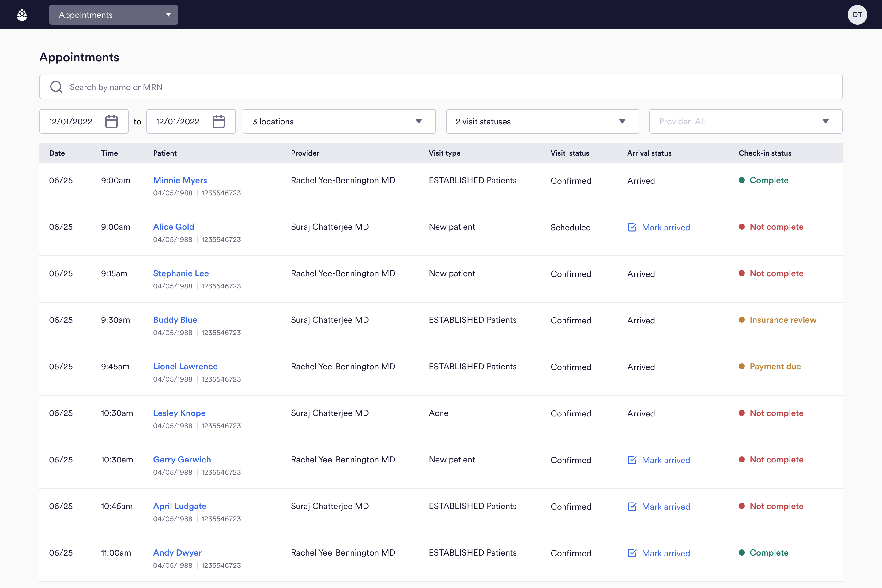This screenshot has width=882, height=588.
Task: Click Alice Gold's red check-in status dot
Action: pos(741,227)
